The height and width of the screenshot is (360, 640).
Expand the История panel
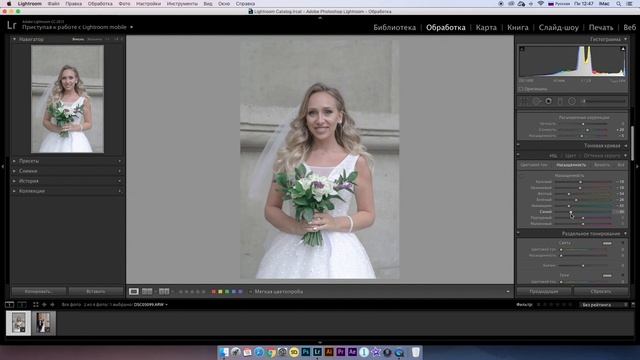click(x=15, y=181)
